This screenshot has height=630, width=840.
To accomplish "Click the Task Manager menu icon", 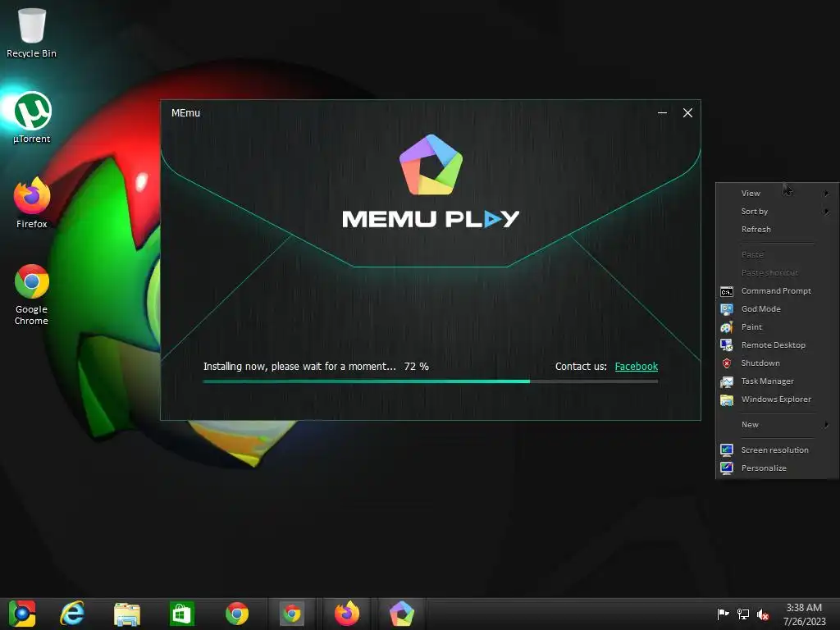I will (727, 381).
